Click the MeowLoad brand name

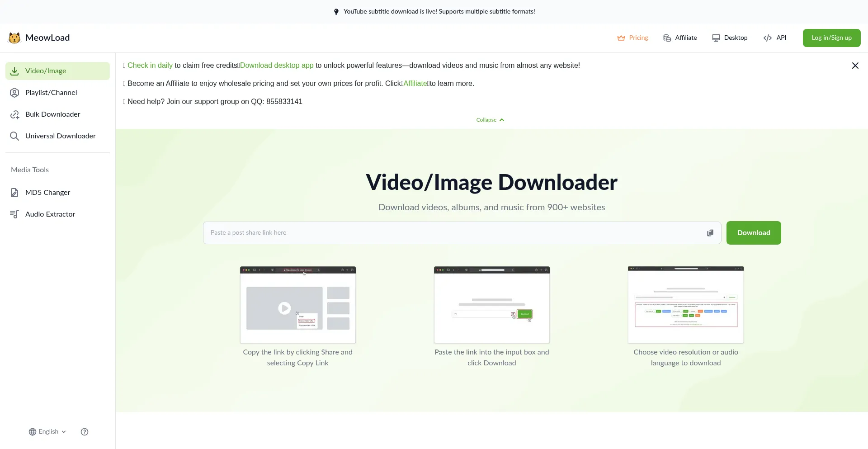pyautogui.click(x=47, y=38)
